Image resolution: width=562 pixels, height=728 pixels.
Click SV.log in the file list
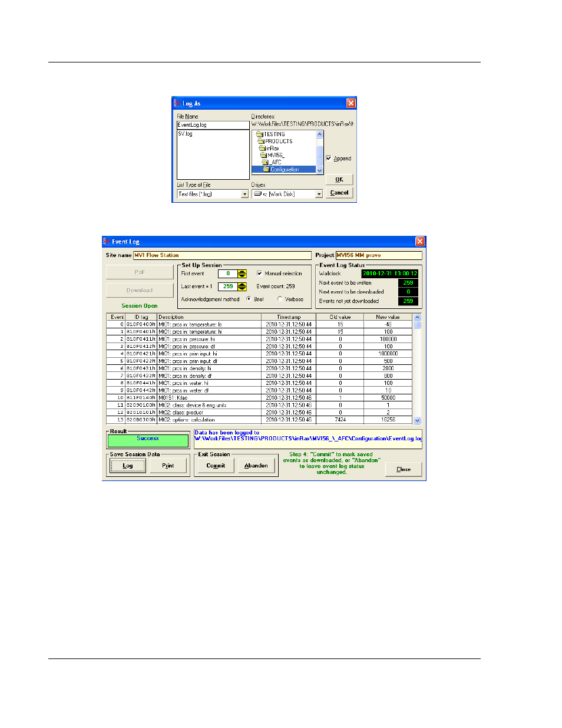[186, 134]
